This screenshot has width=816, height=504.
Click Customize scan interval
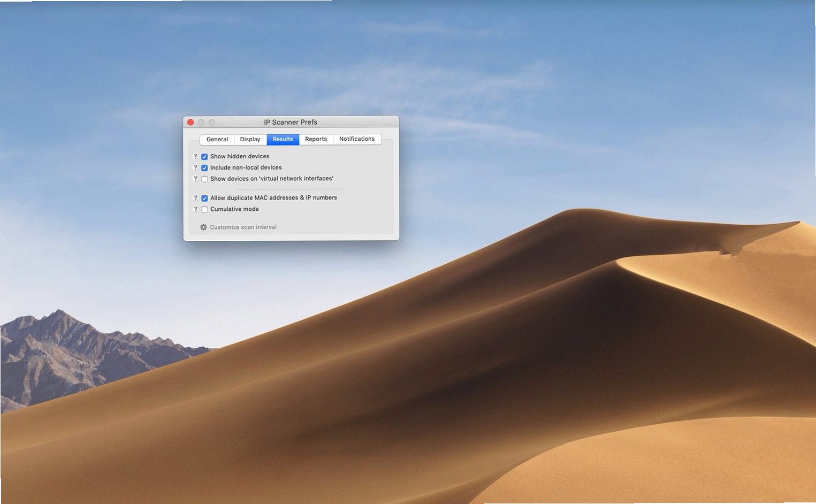tap(243, 227)
